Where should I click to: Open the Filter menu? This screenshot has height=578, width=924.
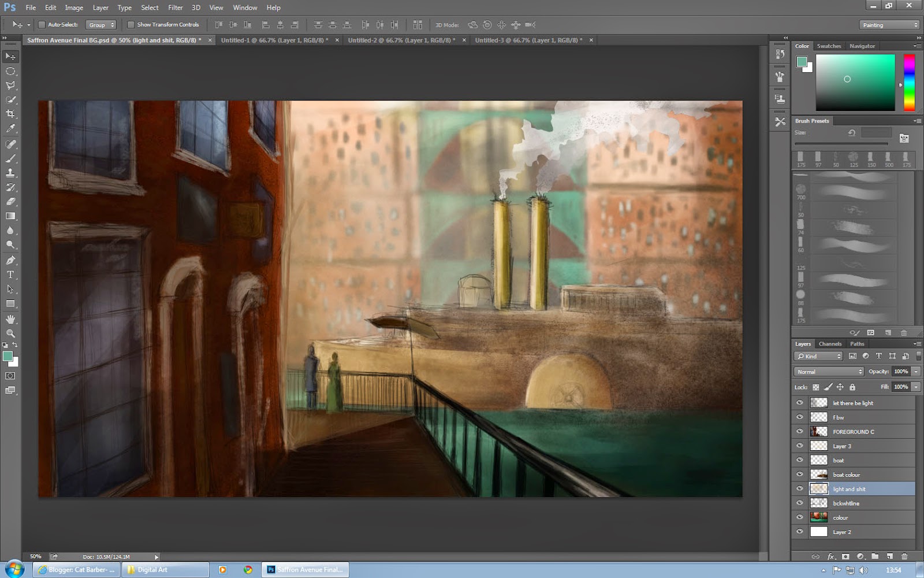click(x=175, y=8)
